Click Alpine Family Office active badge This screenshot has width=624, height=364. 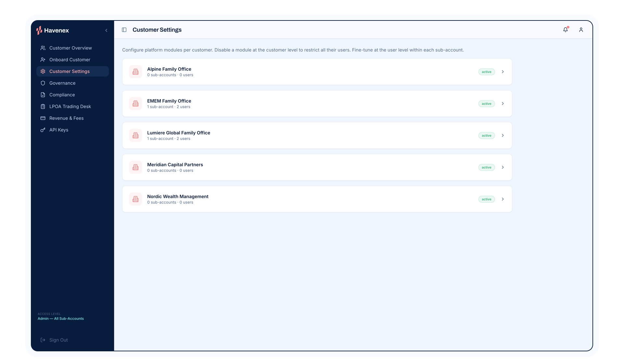click(x=487, y=72)
